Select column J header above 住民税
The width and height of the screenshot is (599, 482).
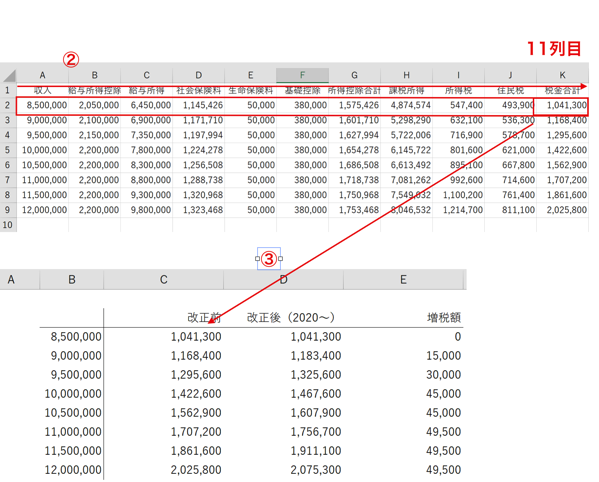tap(510, 75)
